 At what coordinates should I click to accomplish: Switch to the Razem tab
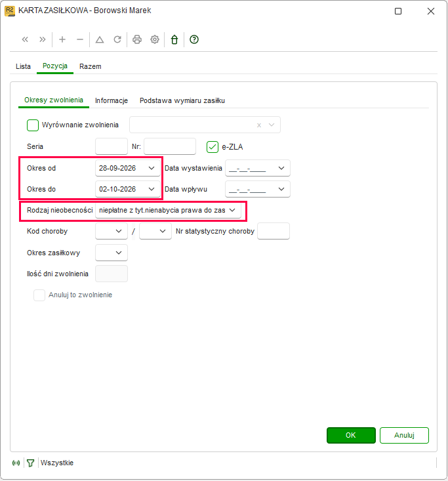pyautogui.click(x=90, y=66)
